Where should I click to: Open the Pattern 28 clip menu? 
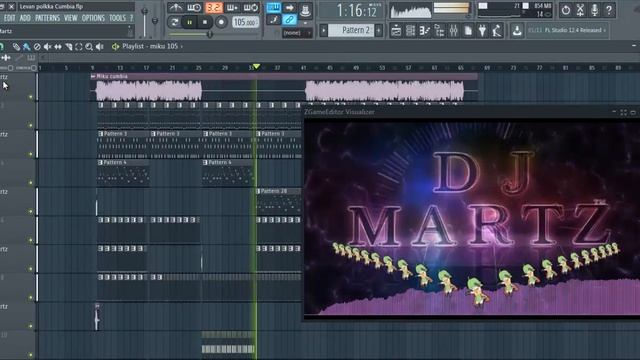coord(258,191)
